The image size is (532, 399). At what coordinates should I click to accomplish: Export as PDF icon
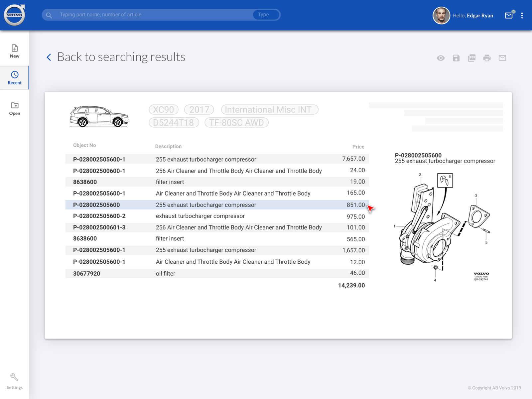coord(471,58)
